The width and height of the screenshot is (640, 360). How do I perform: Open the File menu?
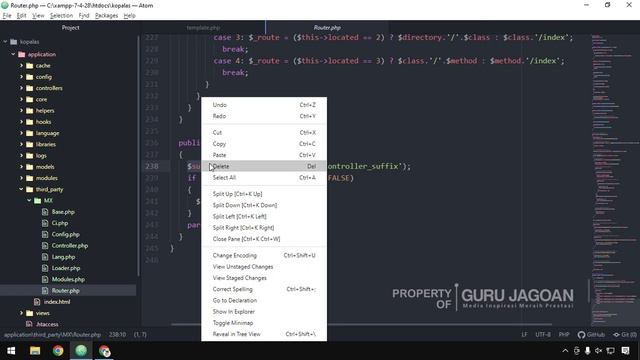[x=7, y=16]
